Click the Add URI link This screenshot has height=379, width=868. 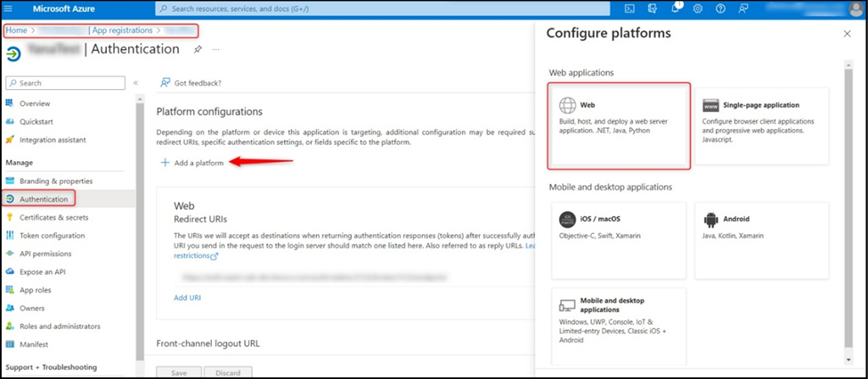click(187, 297)
